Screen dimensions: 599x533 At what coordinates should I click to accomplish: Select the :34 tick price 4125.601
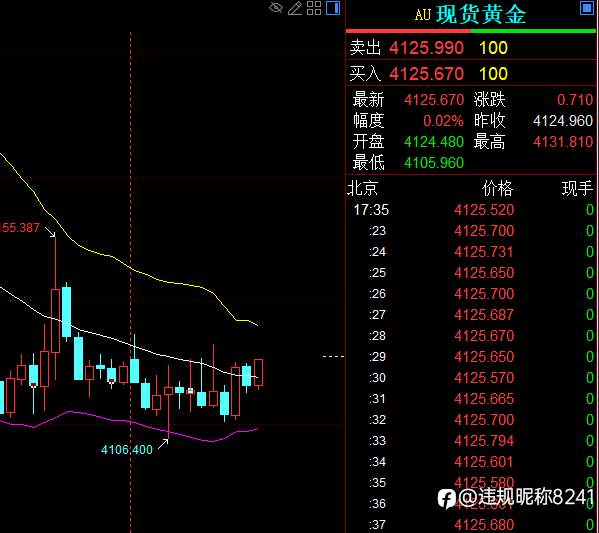pos(484,462)
